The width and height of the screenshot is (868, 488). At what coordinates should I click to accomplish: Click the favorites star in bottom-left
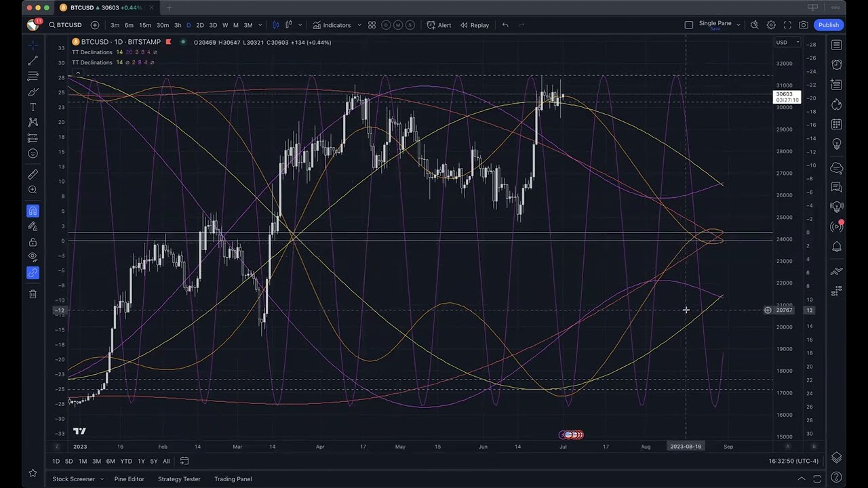point(33,473)
